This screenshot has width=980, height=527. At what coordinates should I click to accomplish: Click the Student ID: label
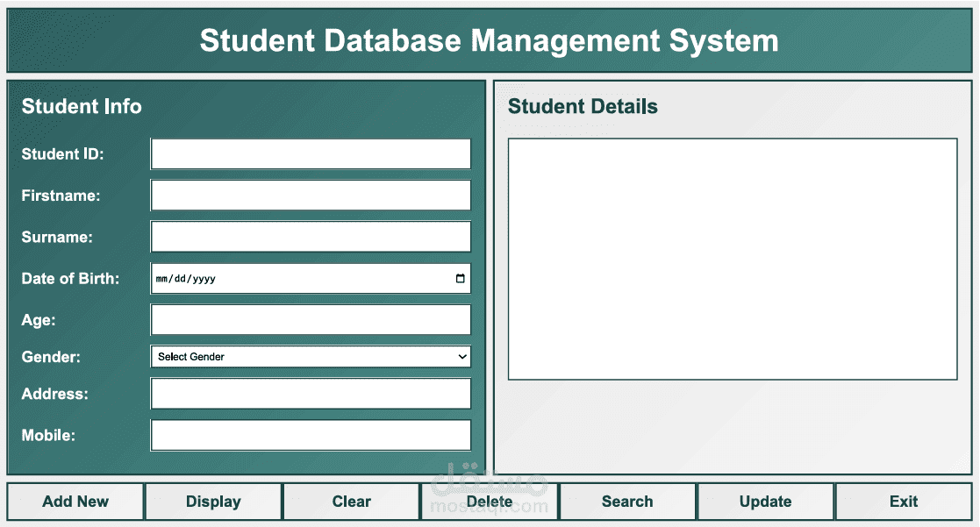(x=62, y=154)
